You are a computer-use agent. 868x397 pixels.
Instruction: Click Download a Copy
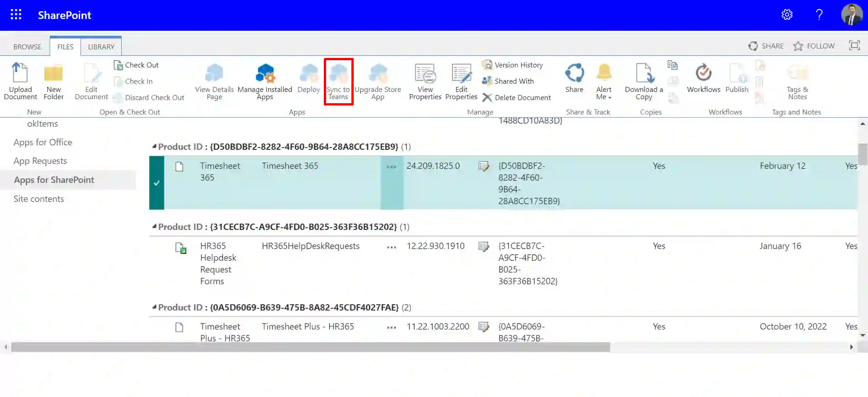pyautogui.click(x=644, y=81)
